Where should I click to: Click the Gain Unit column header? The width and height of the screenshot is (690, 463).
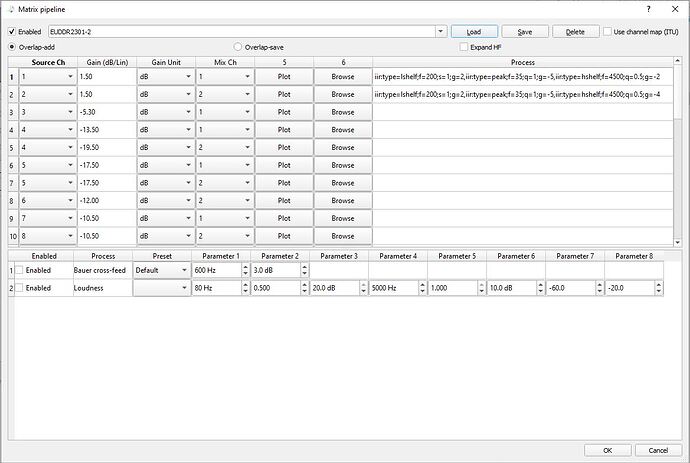pyautogui.click(x=166, y=62)
